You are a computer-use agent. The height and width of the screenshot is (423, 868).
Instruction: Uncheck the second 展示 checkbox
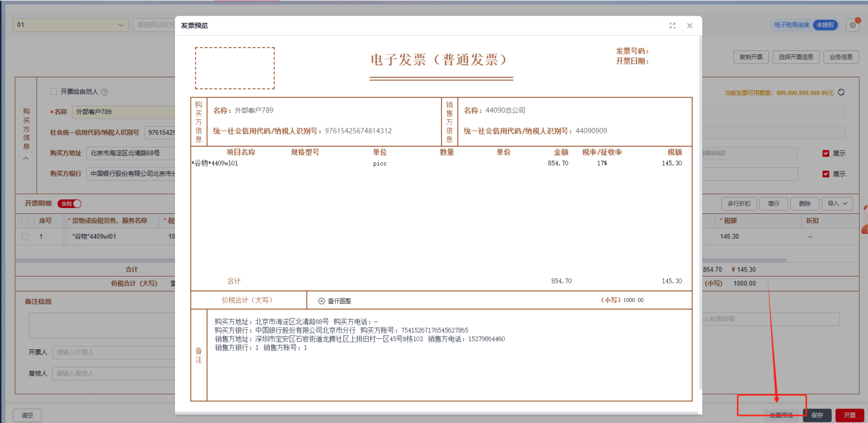coord(826,174)
